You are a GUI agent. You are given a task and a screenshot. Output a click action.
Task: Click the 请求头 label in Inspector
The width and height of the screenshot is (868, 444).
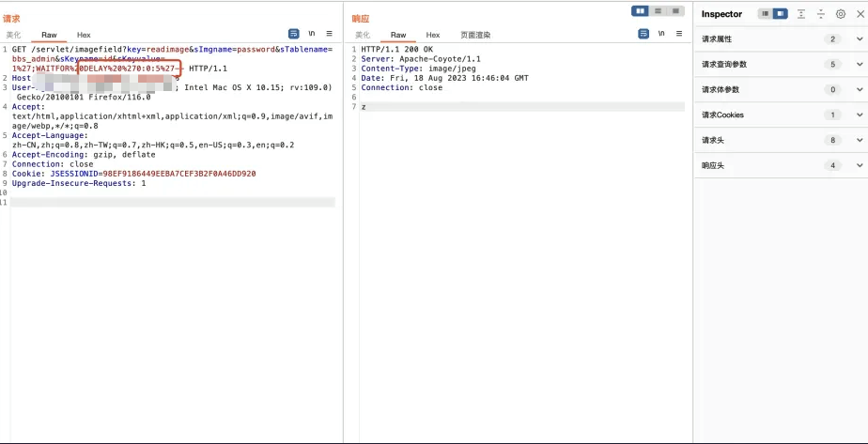coord(712,141)
